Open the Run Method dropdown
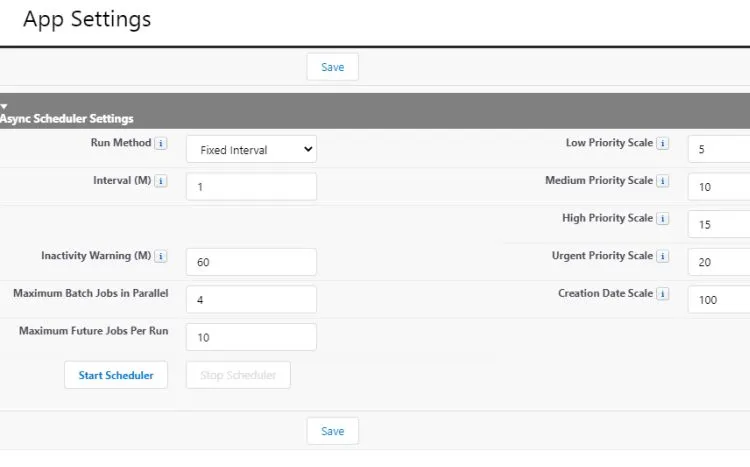750x467 pixels. pos(251,149)
